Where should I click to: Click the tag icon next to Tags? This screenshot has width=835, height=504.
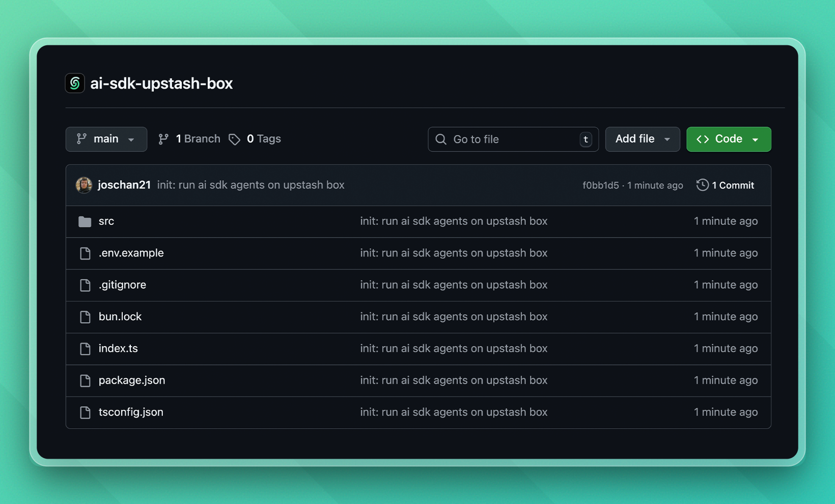point(234,139)
